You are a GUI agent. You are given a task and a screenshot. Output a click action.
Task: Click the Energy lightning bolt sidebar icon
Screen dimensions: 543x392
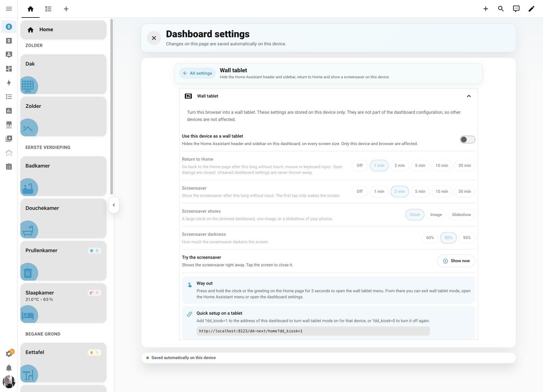point(9,83)
